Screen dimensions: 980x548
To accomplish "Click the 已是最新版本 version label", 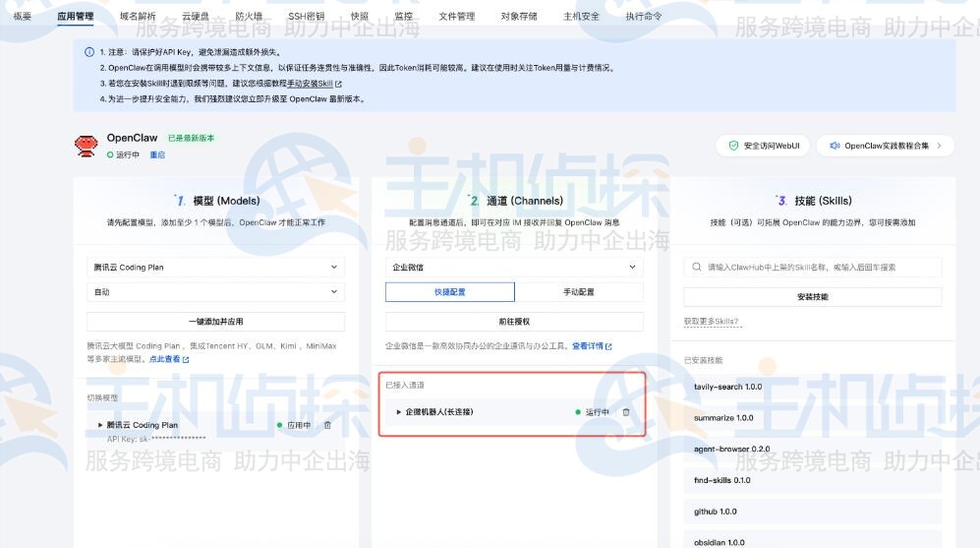I will (x=191, y=138).
